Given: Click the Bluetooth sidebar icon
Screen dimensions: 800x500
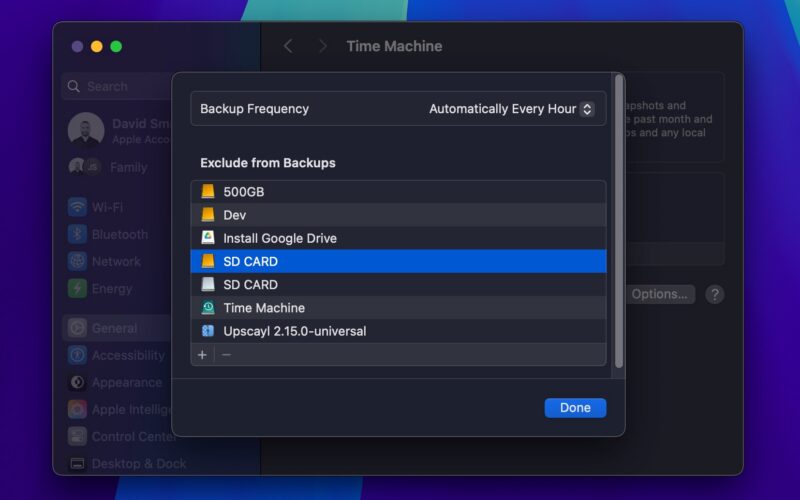Looking at the screenshot, I should pos(78,234).
